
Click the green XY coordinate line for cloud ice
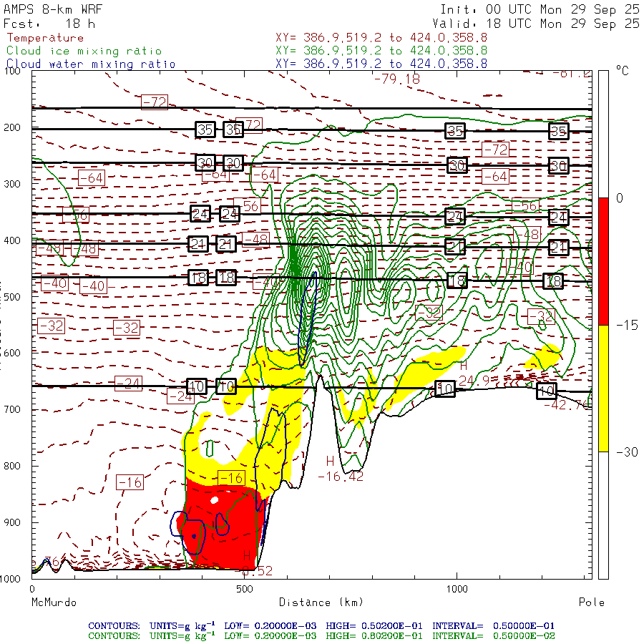coord(381,51)
